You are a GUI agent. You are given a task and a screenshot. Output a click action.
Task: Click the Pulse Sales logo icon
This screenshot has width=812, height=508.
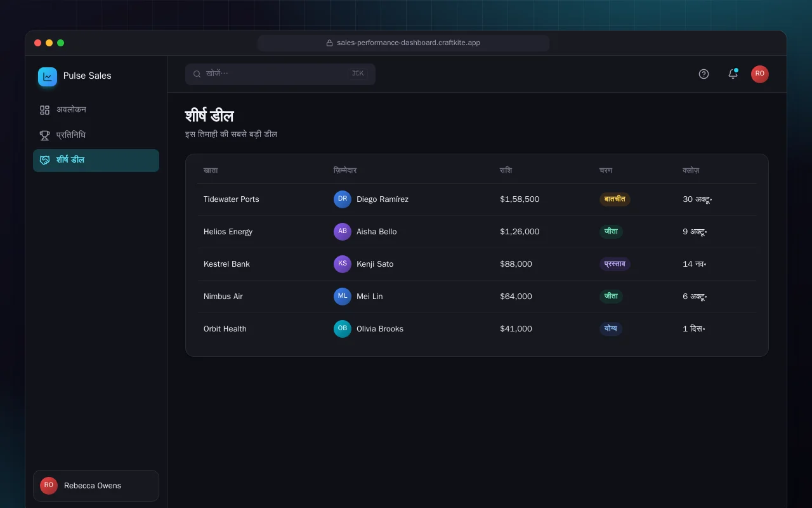[x=48, y=77]
